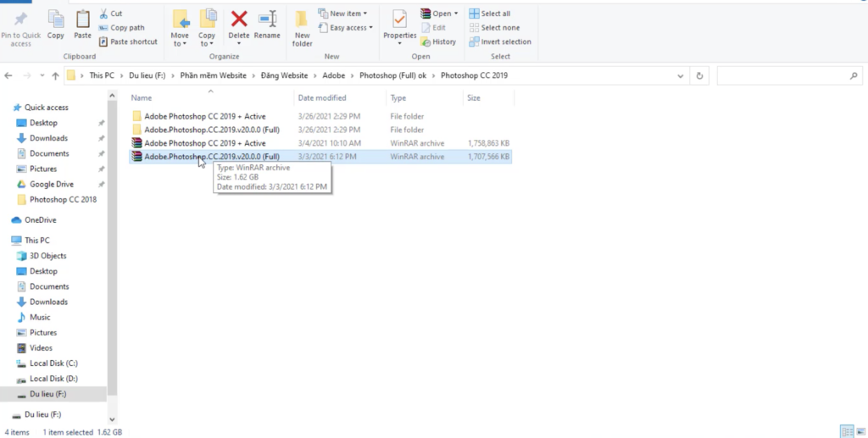Open Google Drive in navigation pane
The height and width of the screenshot is (438, 868).
pyautogui.click(x=52, y=184)
